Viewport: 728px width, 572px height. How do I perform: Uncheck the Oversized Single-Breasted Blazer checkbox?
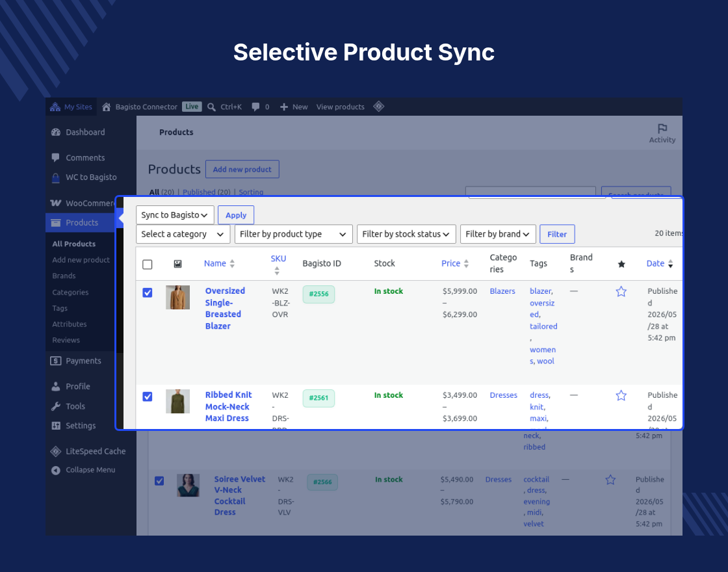[147, 293]
